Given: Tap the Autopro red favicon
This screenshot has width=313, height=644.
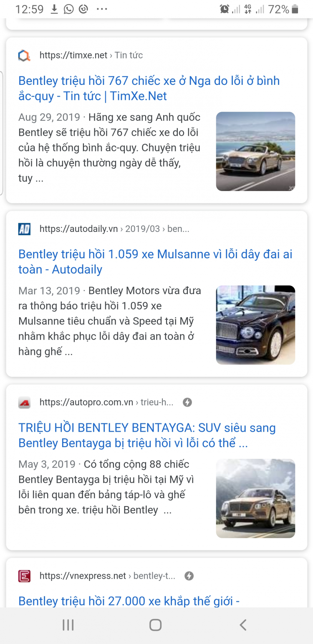Looking at the screenshot, I should pos(24,403).
